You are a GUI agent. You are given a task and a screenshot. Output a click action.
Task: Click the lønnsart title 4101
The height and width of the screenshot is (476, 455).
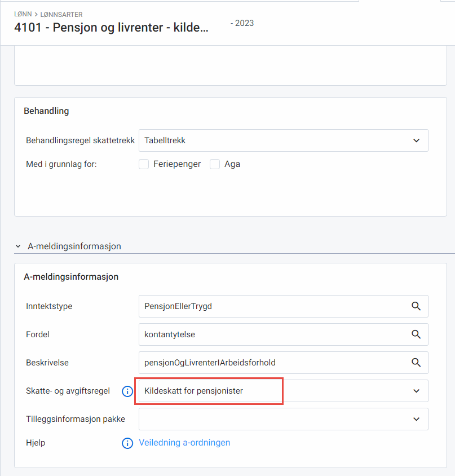coord(26,28)
